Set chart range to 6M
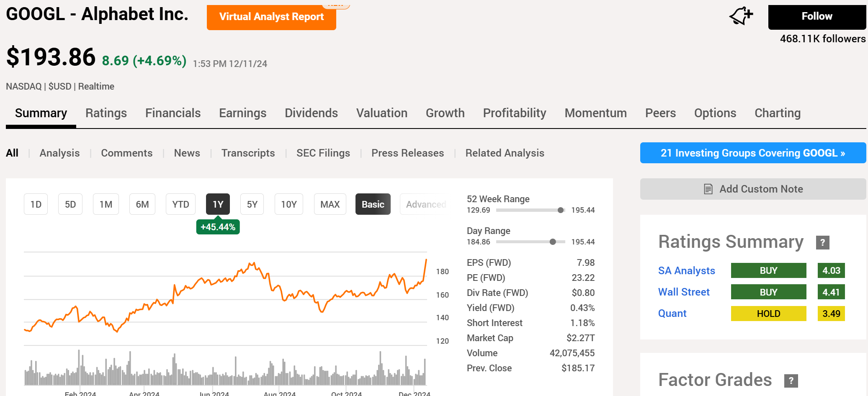The height and width of the screenshot is (396, 868). 142,204
